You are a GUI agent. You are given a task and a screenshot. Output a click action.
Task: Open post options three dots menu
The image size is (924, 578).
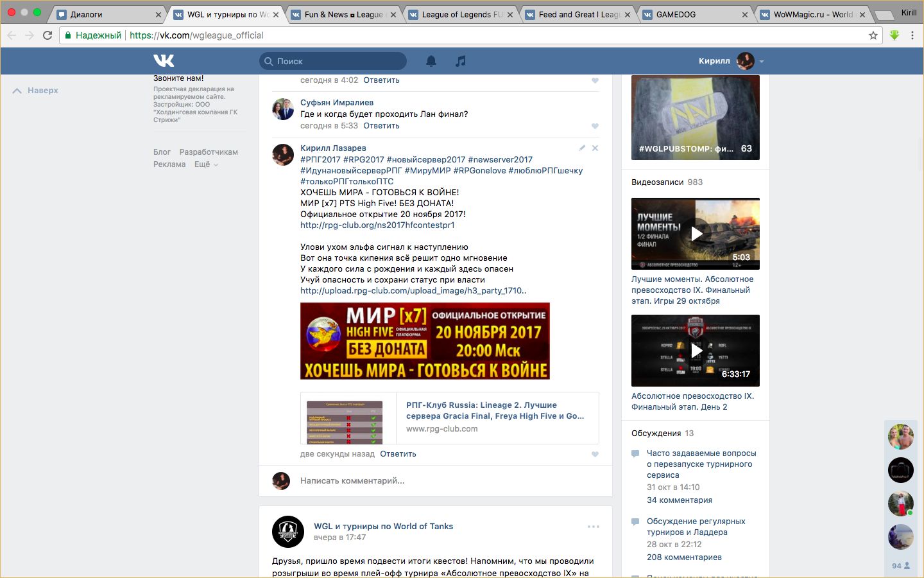pos(594,527)
